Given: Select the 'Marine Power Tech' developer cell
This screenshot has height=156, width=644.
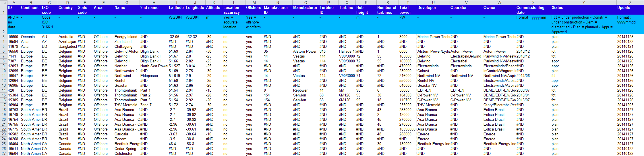Looking at the screenshot, I should click(433, 37).
